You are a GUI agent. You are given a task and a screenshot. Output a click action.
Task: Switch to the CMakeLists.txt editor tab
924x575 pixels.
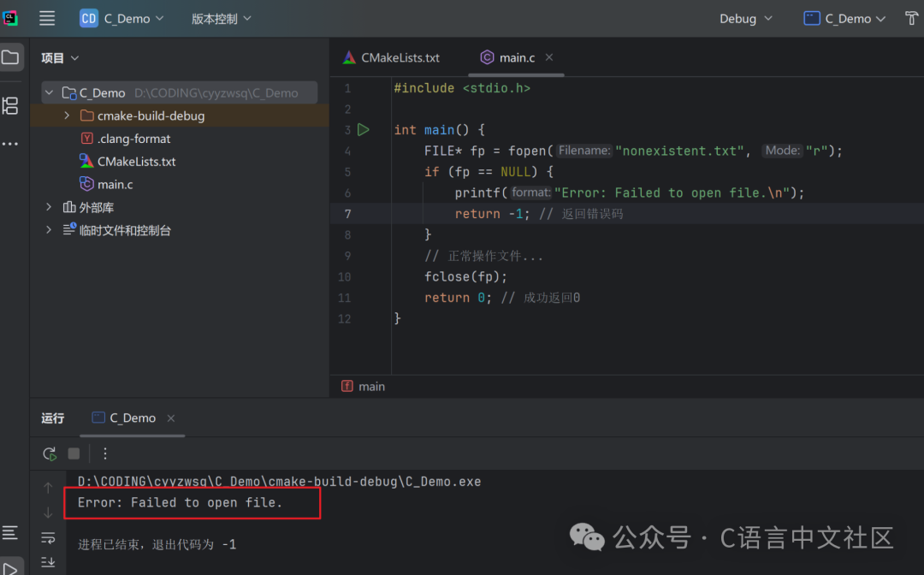(x=391, y=57)
